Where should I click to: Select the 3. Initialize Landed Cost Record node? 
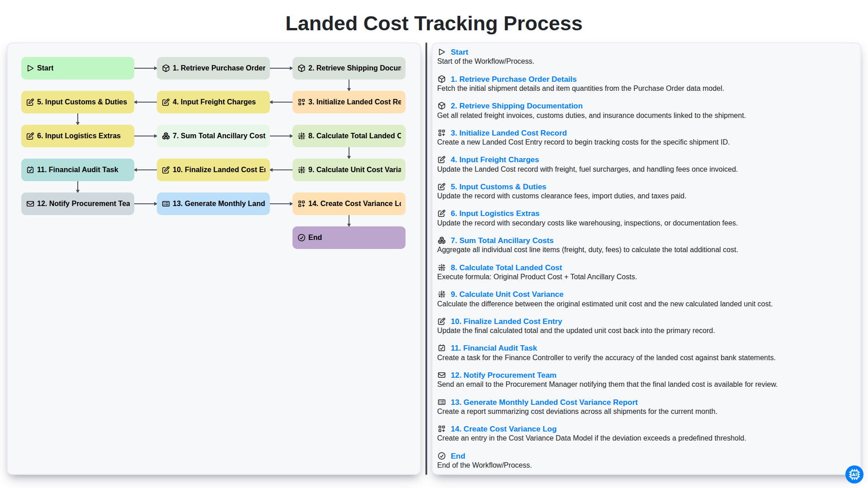click(349, 102)
